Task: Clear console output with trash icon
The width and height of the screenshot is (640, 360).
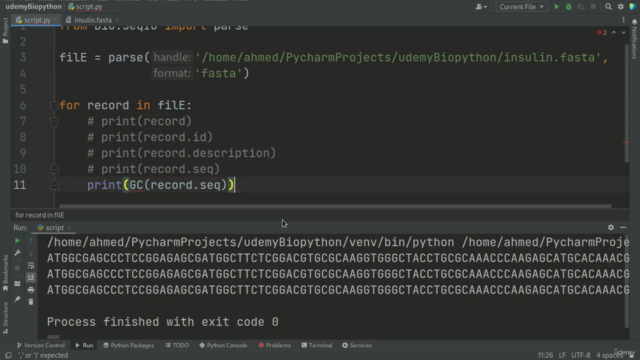Action: [31, 302]
